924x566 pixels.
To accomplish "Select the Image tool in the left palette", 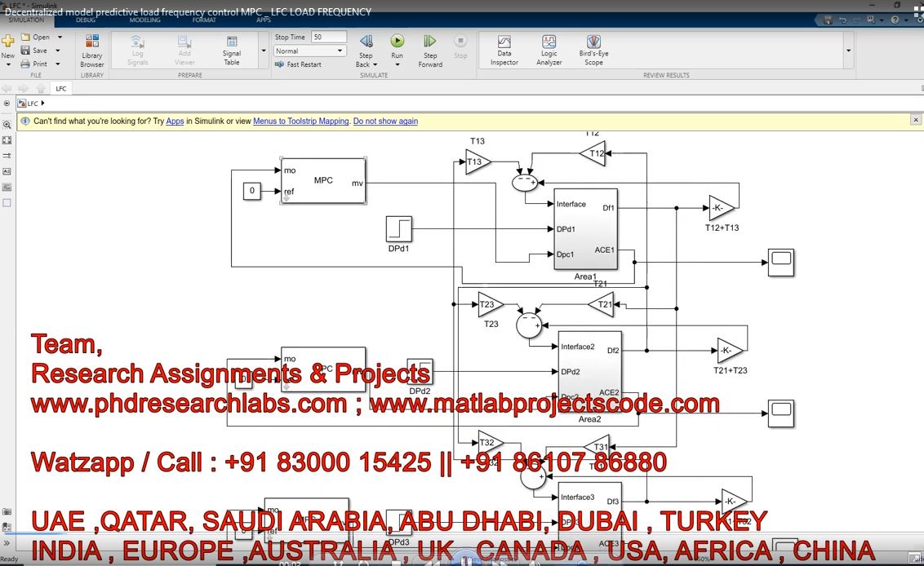I will point(7,188).
